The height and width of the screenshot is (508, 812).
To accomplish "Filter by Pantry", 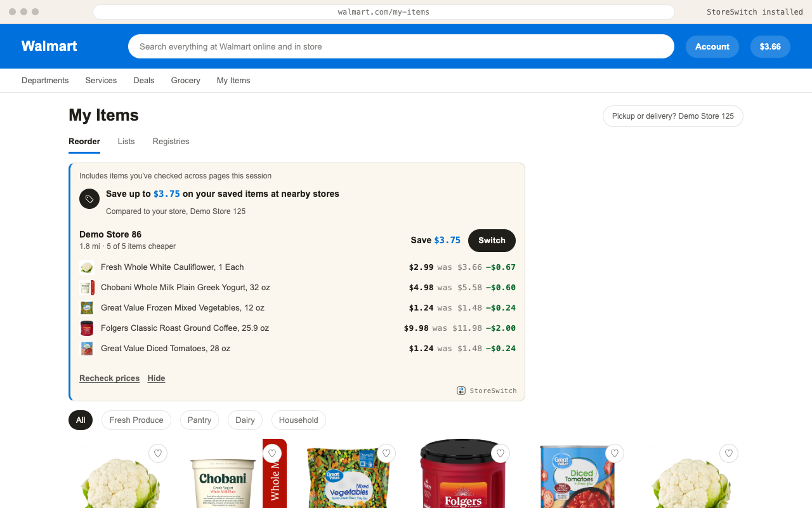I will [x=199, y=420].
